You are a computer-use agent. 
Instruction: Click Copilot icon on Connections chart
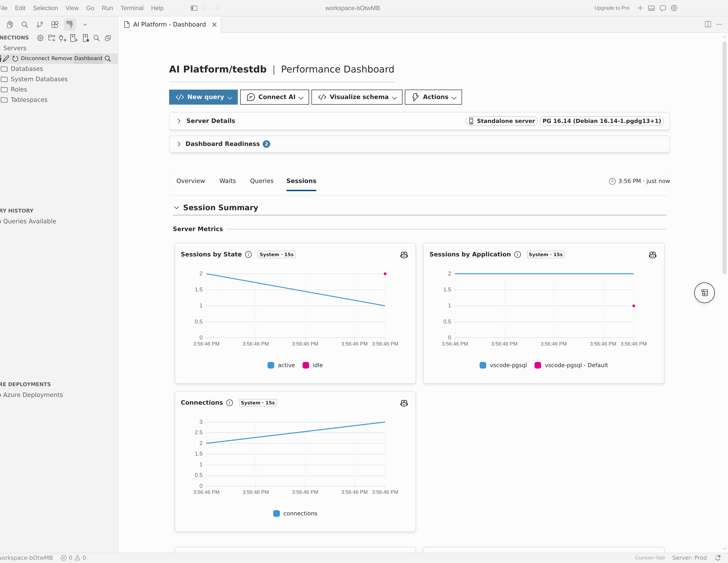point(404,403)
